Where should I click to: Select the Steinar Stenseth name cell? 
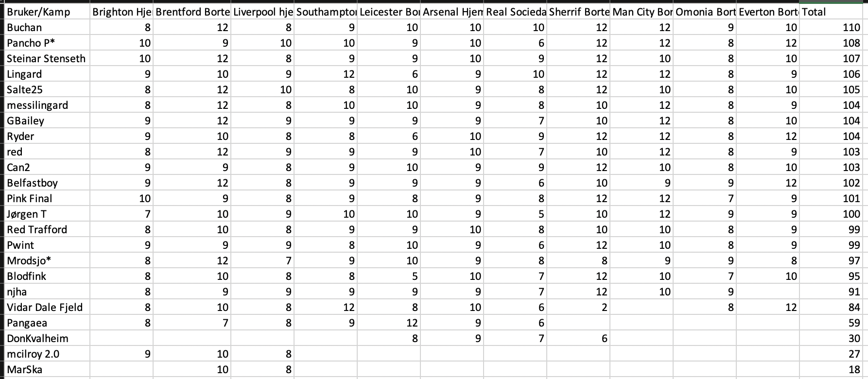[x=47, y=58]
